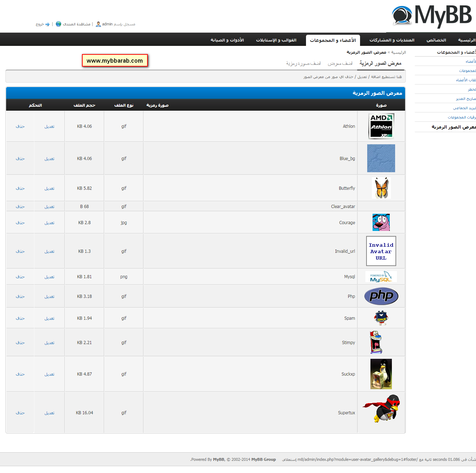This screenshot has height=473, width=476.
Task: Click the PHP logo avatar image
Action: tap(381, 296)
